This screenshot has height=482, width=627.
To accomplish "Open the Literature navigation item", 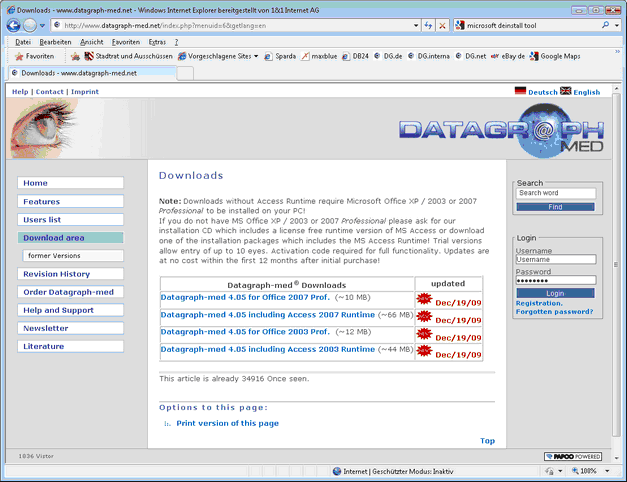I will 70,346.
